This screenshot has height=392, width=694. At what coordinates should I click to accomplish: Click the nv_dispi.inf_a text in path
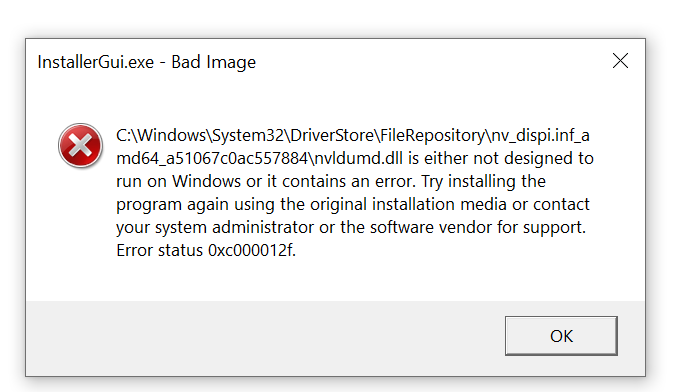[x=540, y=135]
